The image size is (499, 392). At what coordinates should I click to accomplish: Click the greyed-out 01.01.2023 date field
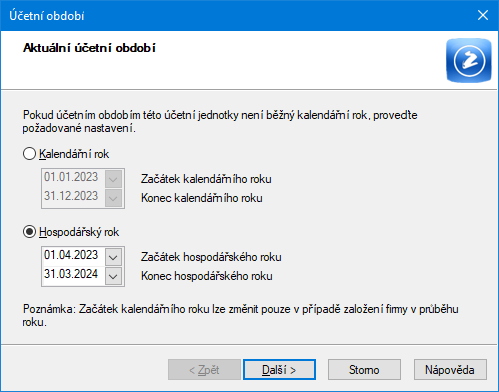coord(73,178)
